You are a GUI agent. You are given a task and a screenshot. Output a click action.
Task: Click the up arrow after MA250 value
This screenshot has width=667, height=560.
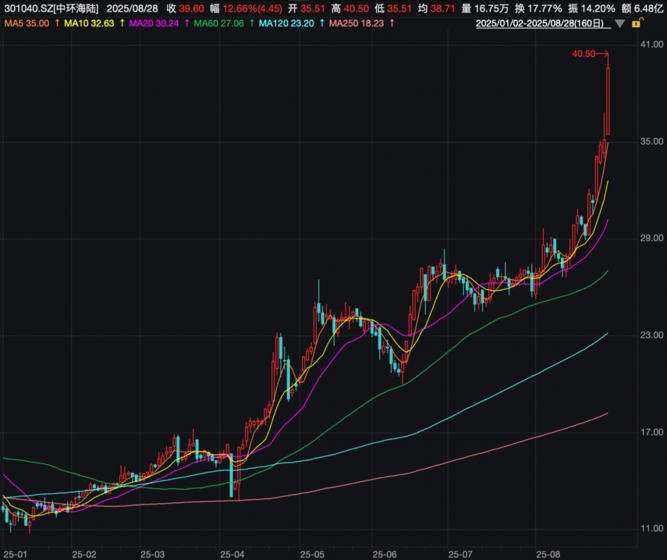point(389,22)
